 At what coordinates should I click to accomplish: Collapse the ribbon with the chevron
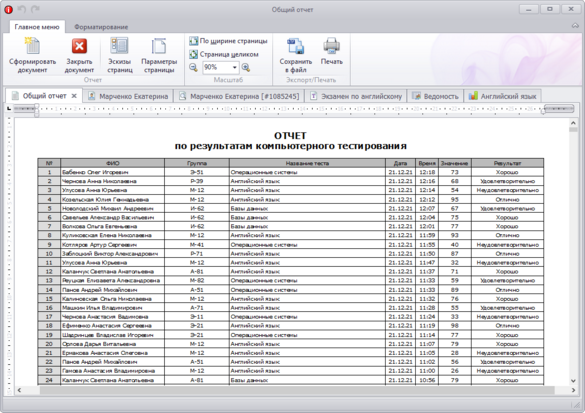575,26
